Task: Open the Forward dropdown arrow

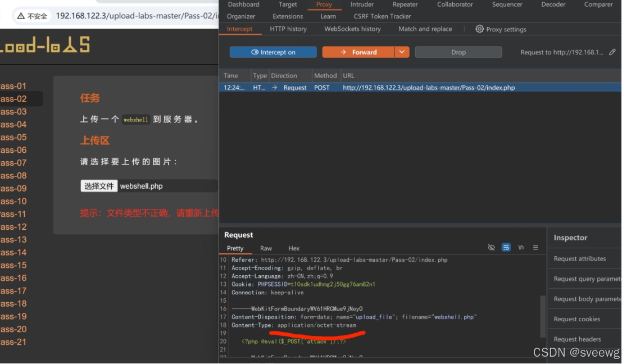Action: pyautogui.click(x=402, y=52)
